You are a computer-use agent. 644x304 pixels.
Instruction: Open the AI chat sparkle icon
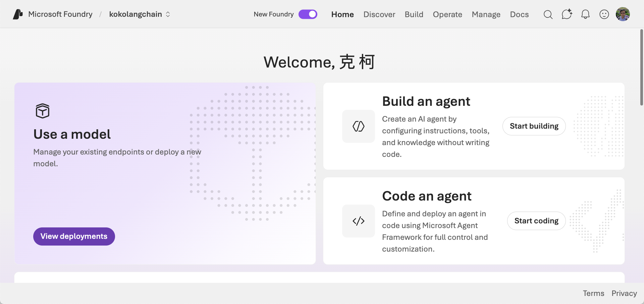click(567, 14)
